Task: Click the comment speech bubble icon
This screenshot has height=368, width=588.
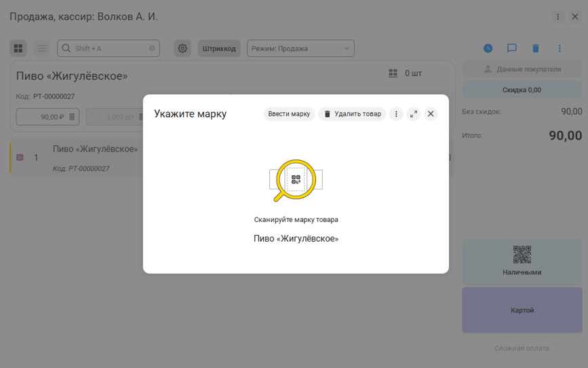Action: (x=512, y=48)
